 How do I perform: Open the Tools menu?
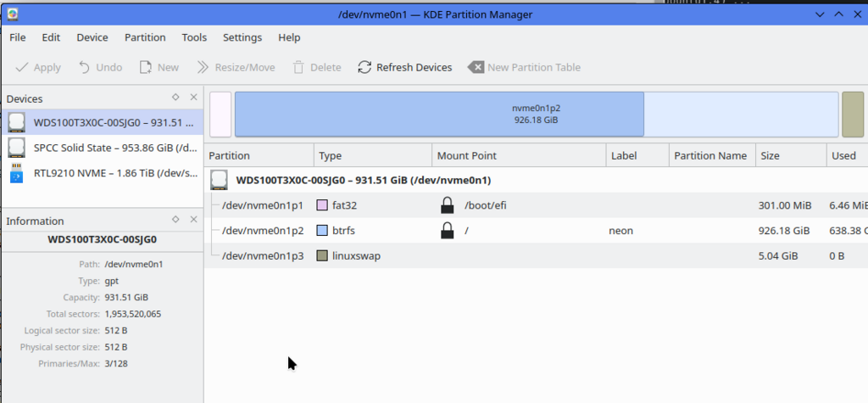[194, 37]
